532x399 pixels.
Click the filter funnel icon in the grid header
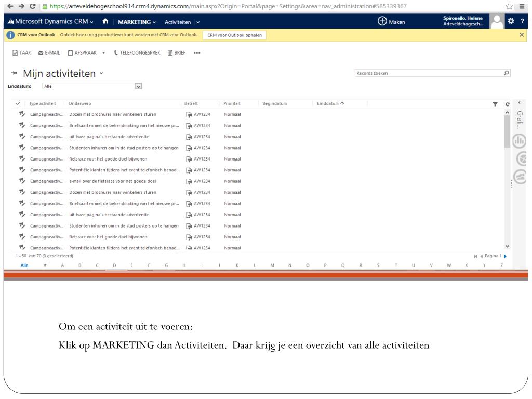[x=495, y=104]
